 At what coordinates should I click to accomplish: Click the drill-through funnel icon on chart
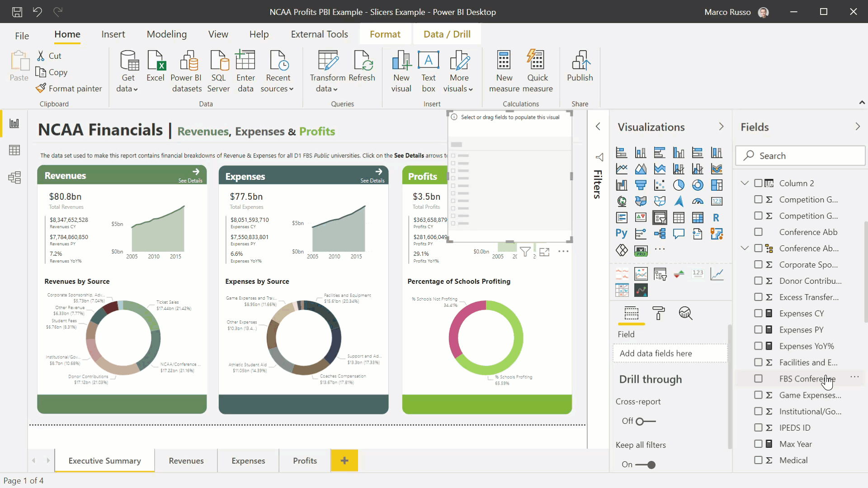point(524,251)
